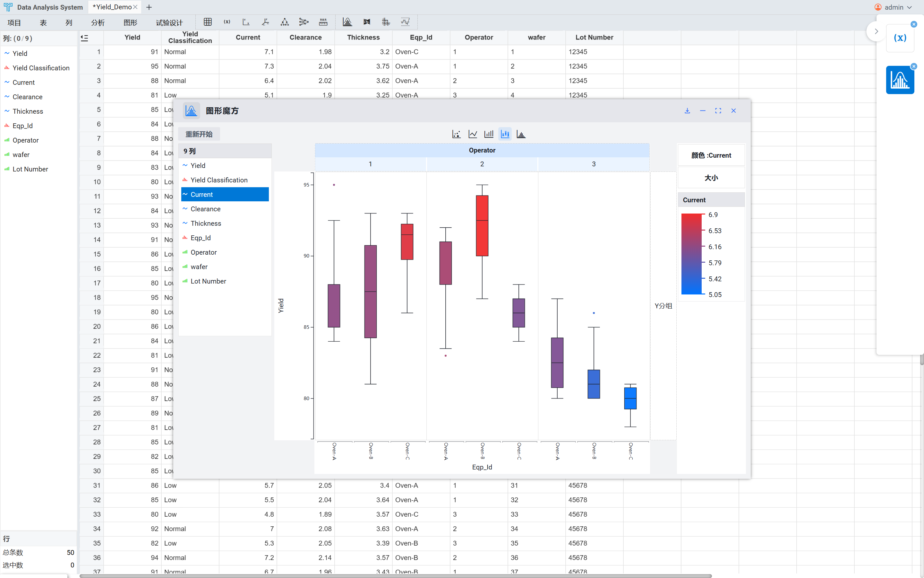Click the red Oven-B box in Operator 2

tap(482, 226)
